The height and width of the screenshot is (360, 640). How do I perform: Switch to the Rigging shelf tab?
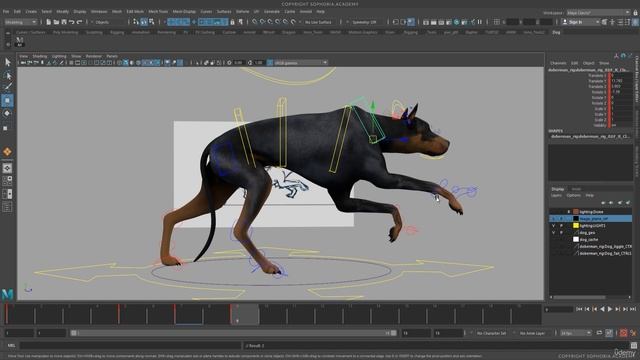click(x=117, y=32)
